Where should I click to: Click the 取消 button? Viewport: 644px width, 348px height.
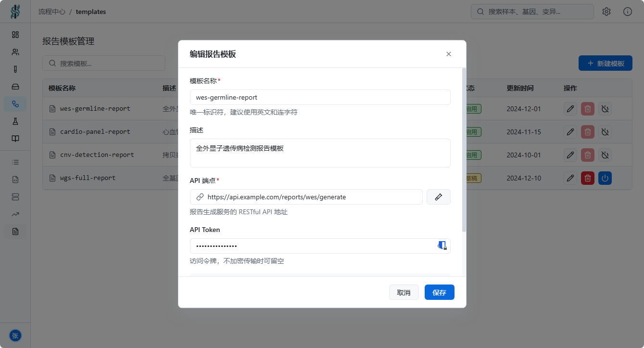404,292
